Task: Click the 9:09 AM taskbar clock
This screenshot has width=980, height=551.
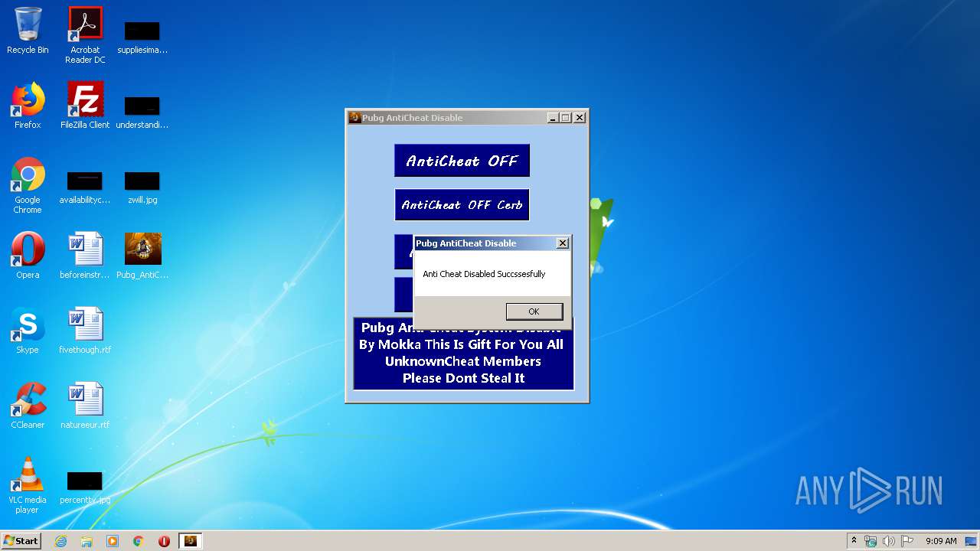Action: click(x=941, y=541)
